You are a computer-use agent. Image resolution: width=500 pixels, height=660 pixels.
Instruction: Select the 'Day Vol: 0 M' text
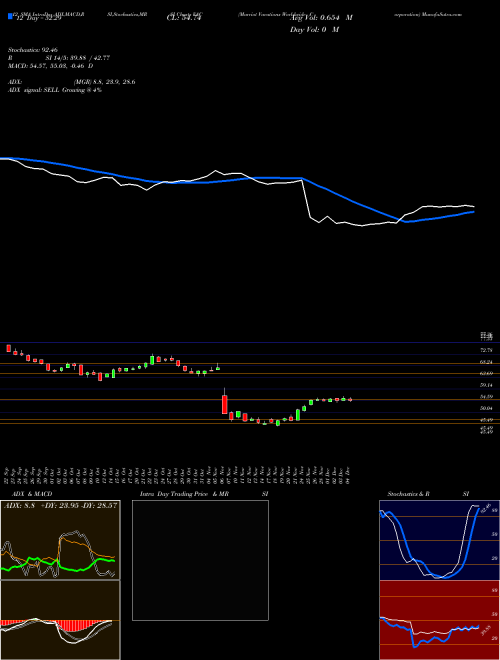[x=314, y=30]
